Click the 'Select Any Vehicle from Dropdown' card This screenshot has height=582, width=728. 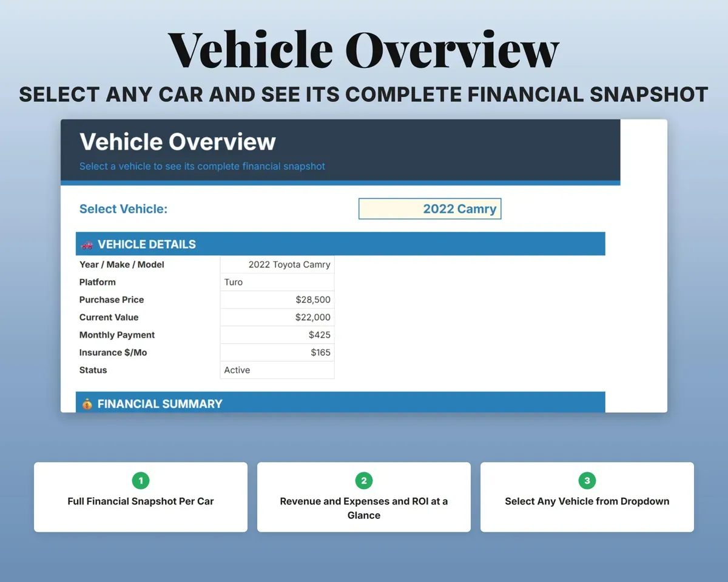(587, 497)
